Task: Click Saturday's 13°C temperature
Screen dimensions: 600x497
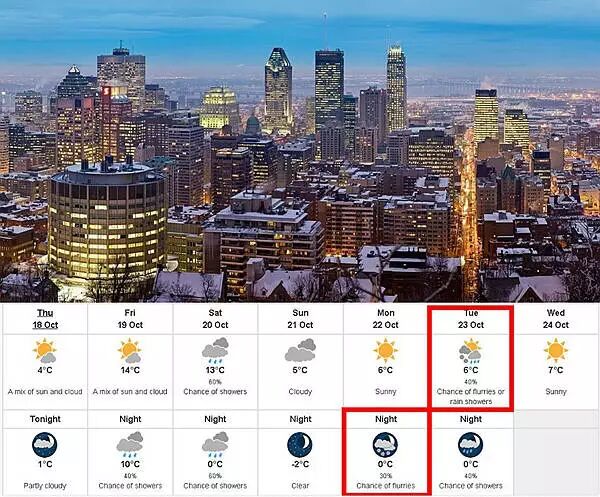Action: [x=215, y=370]
